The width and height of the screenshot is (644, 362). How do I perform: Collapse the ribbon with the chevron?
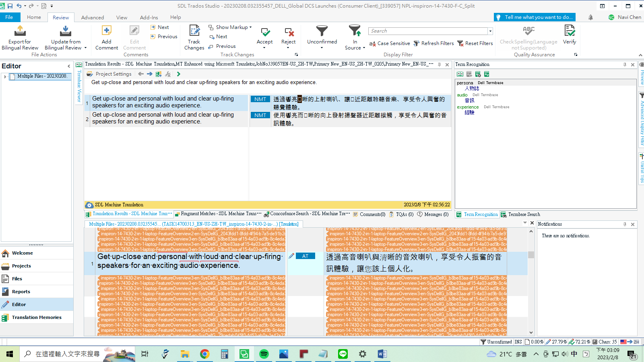[x=640, y=55]
